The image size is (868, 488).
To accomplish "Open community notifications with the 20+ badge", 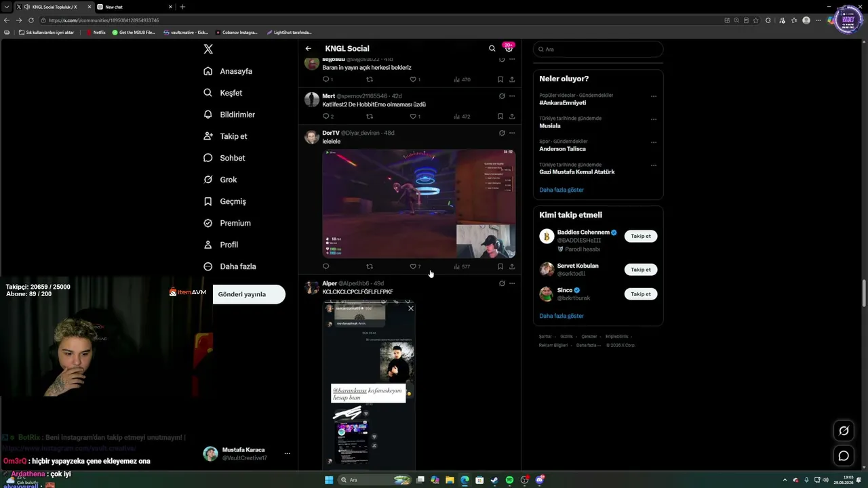I will [509, 48].
